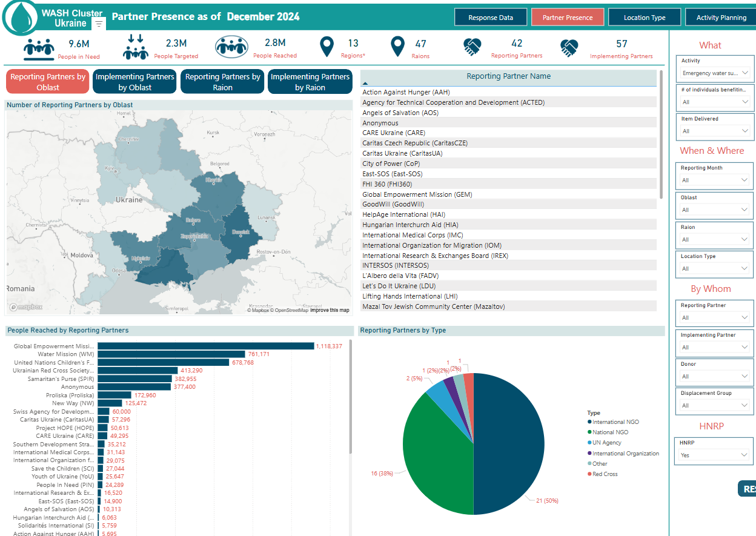Click the National NGO legend color dot
The height and width of the screenshot is (536, 756).
[589, 432]
